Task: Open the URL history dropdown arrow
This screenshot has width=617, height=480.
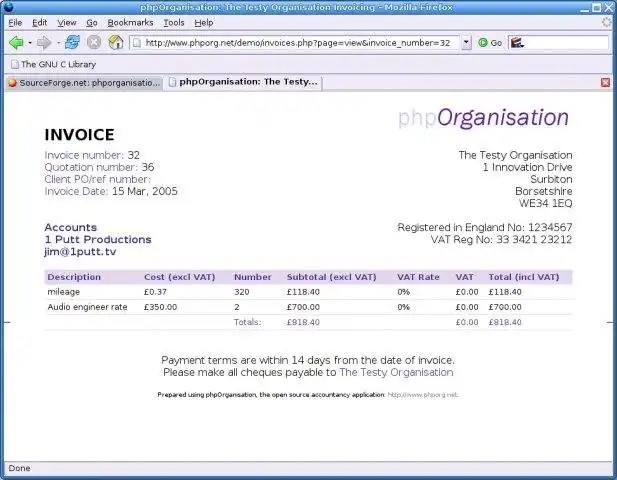Action: pos(466,42)
